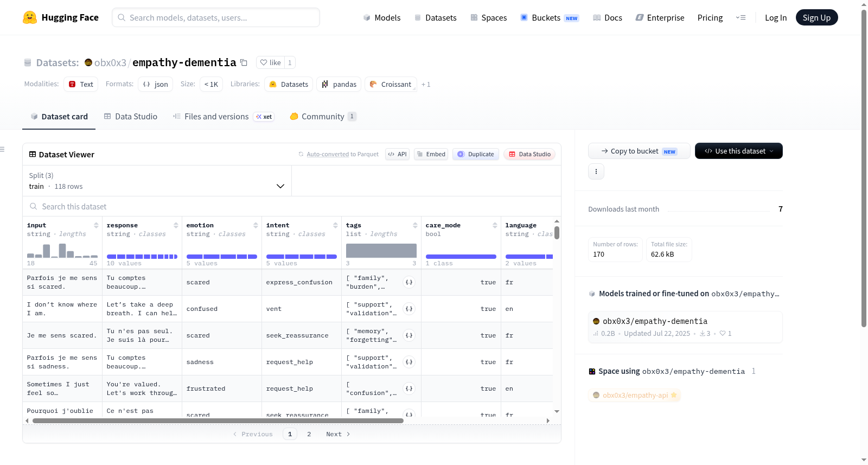The image size is (868, 465).
Task: Open the Files and versions tab
Action: coord(224,117)
